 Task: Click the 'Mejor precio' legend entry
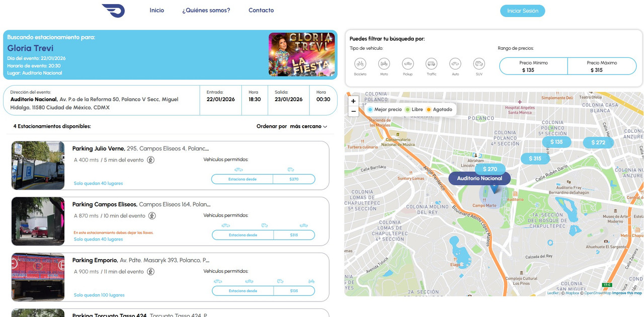click(x=385, y=109)
